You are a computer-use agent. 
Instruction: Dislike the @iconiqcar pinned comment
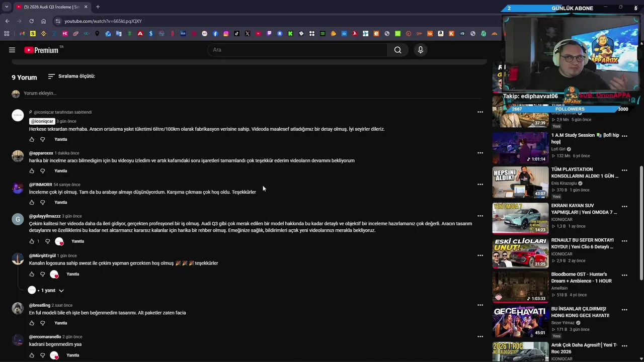[x=42, y=139]
